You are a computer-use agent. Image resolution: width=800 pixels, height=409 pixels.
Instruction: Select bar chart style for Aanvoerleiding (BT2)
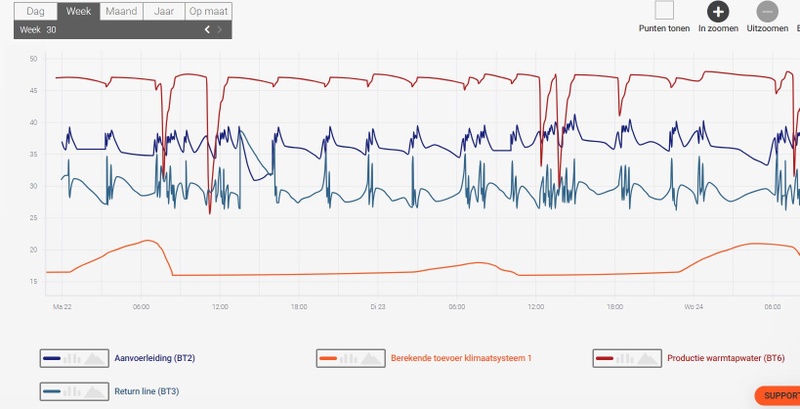tap(72, 359)
